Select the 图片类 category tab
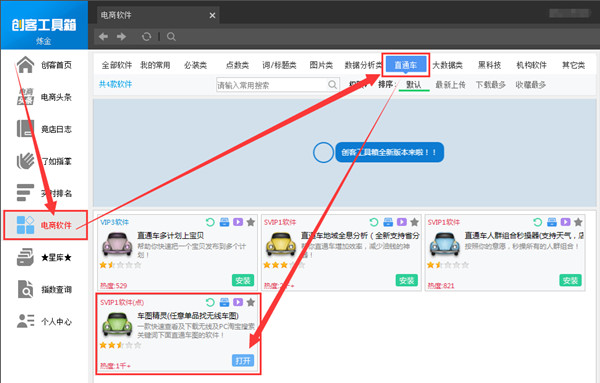 click(x=321, y=65)
